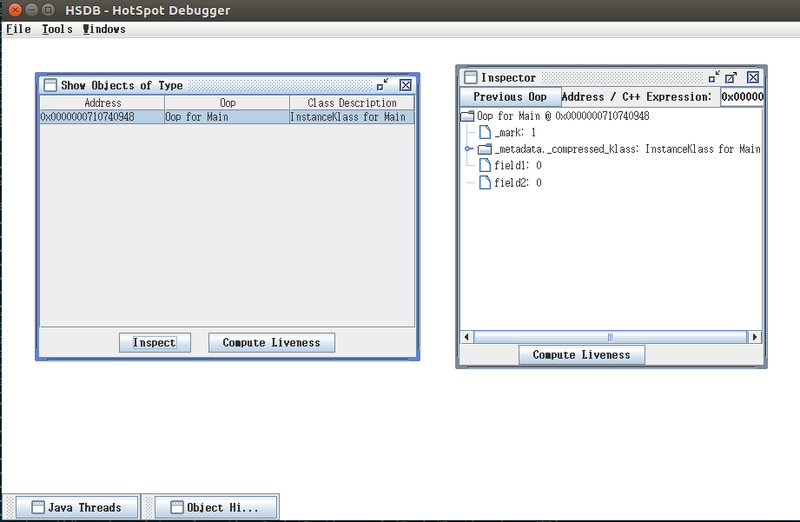The width and height of the screenshot is (800, 522).
Task: Click the Java Threads window icon
Action: click(x=38, y=507)
